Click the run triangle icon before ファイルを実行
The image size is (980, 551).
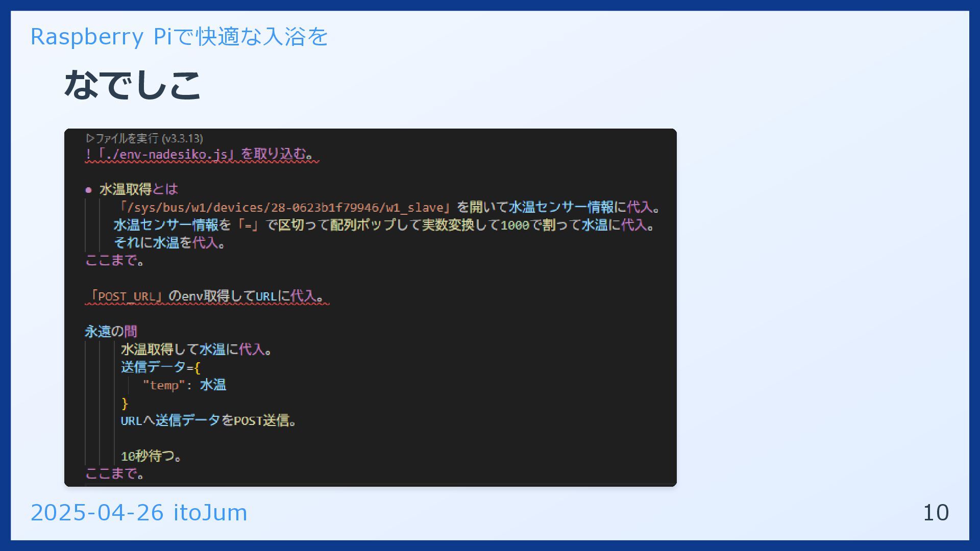point(90,138)
